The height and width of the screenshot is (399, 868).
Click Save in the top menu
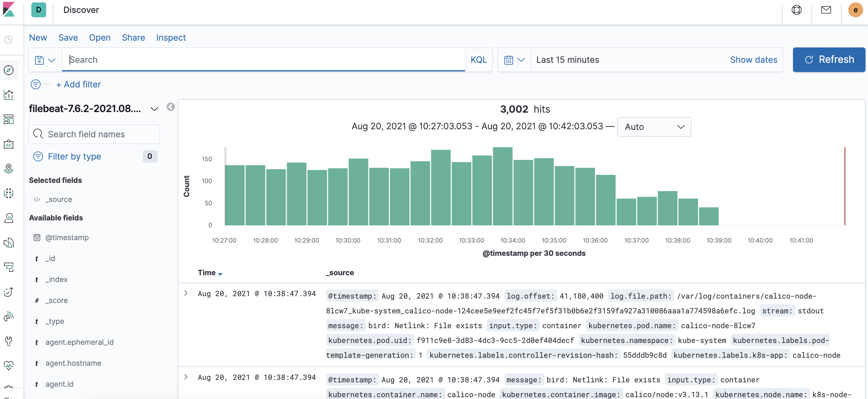pos(68,38)
